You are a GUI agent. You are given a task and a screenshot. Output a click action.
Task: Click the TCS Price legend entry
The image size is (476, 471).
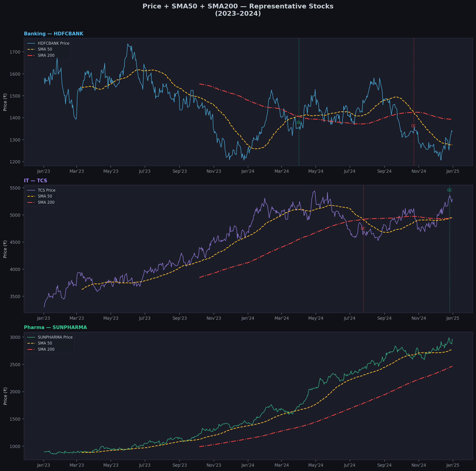46,190
